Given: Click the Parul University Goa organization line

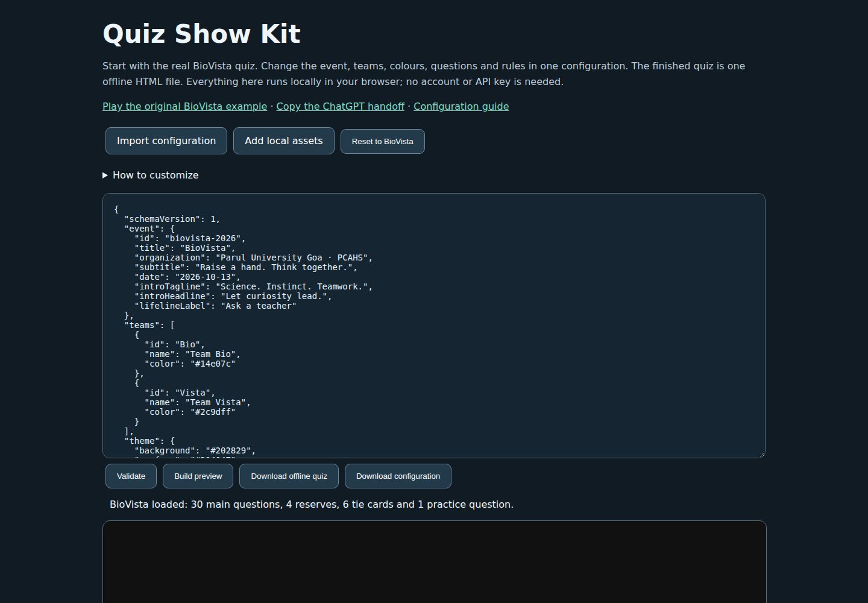Looking at the screenshot, I should [x=254, y=257].
